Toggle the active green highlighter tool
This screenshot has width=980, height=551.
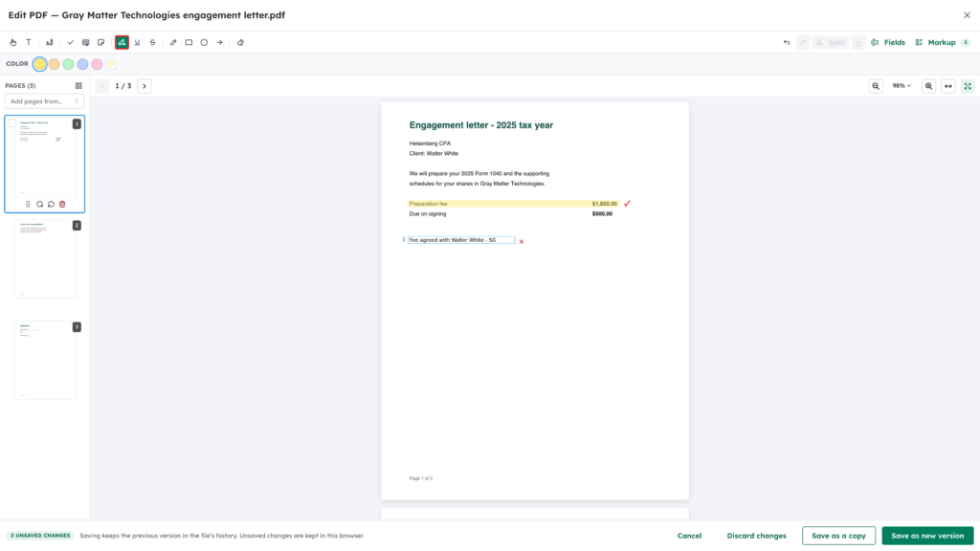122,42
